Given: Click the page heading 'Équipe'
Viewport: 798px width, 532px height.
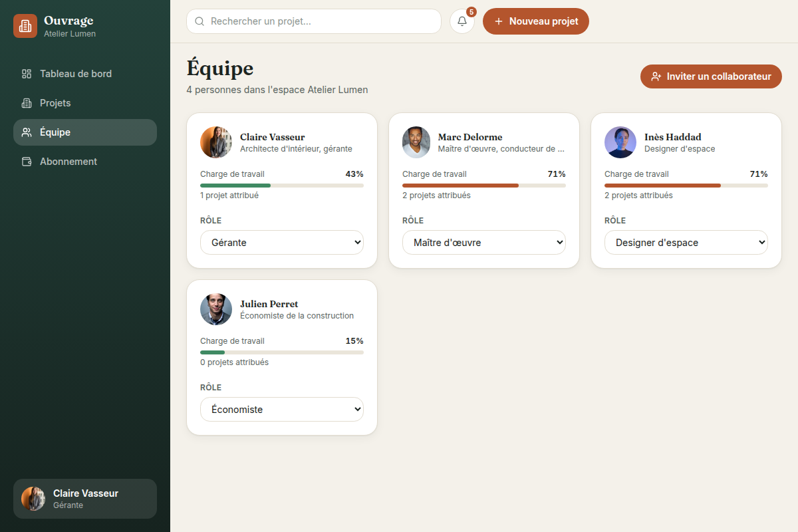Looking at the screenshot, I should click(220, 68).
